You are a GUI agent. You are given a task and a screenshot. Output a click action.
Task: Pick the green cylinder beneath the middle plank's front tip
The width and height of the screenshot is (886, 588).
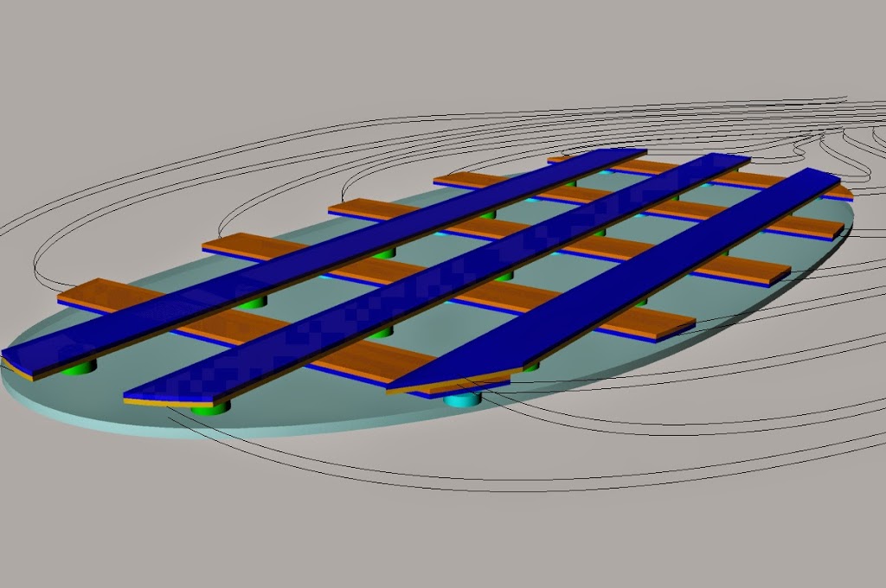coord(211,408)
